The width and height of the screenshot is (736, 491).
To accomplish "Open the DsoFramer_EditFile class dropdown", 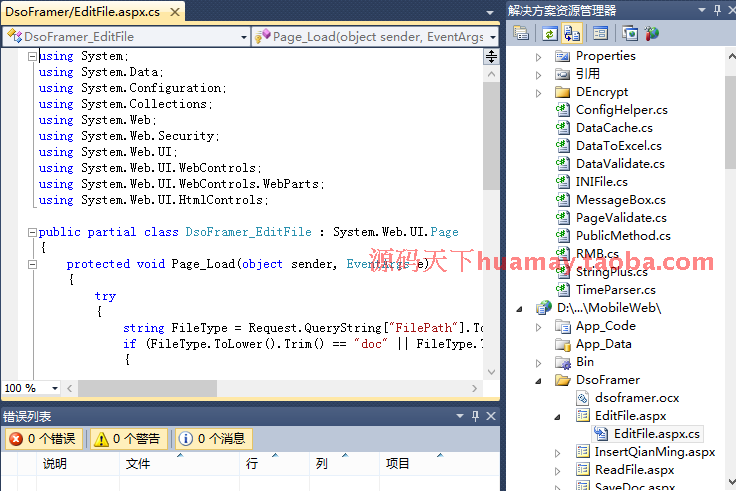I will pyautogui.click(x=244, y=37).
